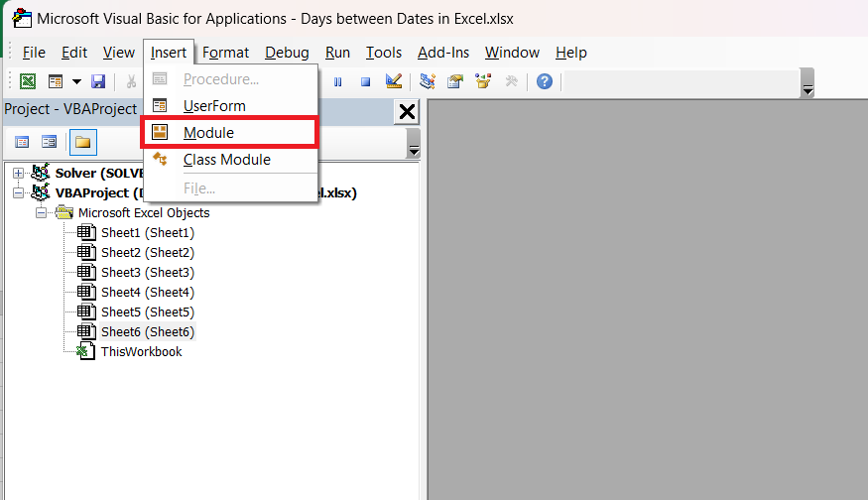This screenshot has width=868, height=500.
Task: Open Project Explorer toolbar icon
Action: 428,81
